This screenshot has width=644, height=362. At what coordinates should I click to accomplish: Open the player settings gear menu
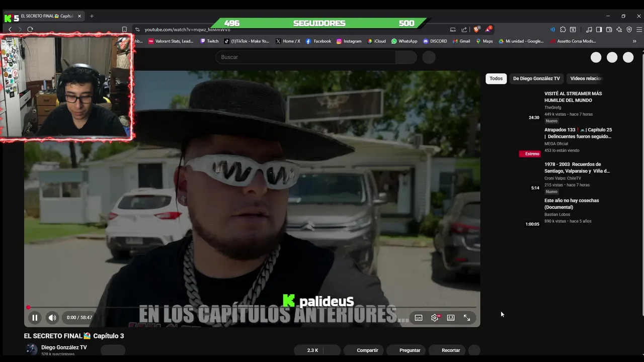[435, 318]
